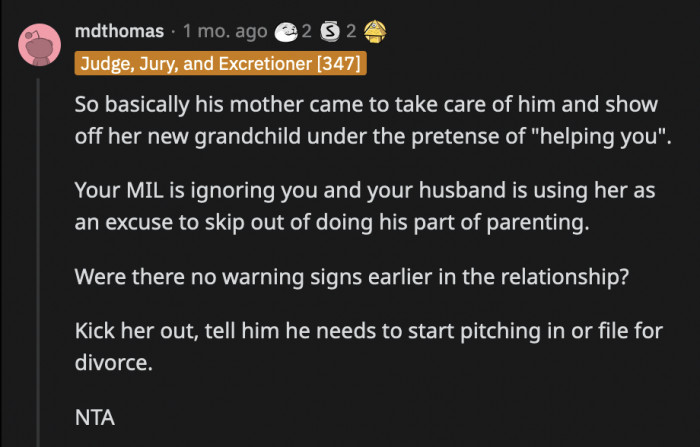This screenshot has width=700, height=447.
Task: Click the count beside the smiley award
Action: point(308,33)
